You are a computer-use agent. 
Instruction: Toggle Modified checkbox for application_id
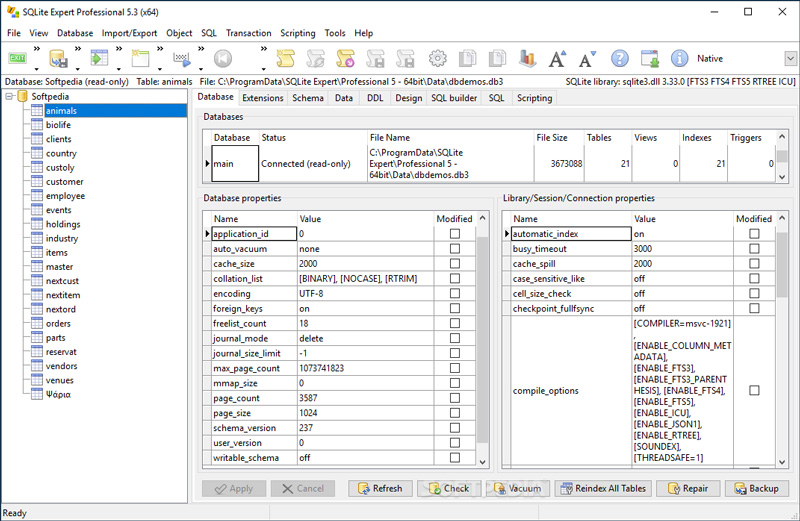click(455, 234)
